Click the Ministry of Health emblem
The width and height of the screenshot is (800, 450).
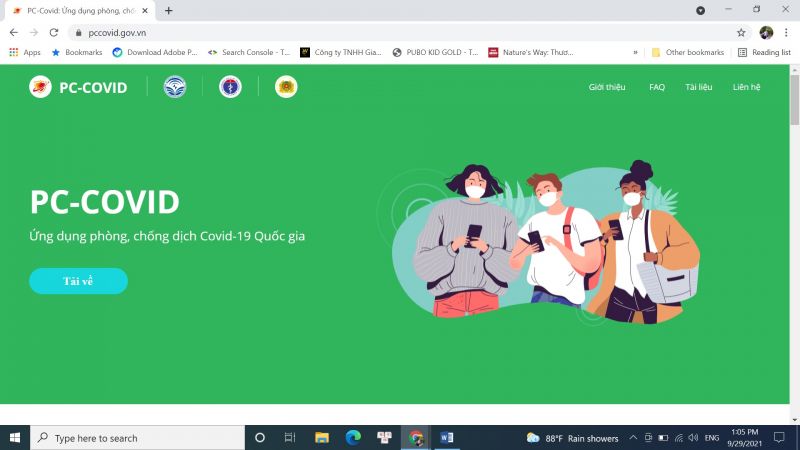coord(231,87)
